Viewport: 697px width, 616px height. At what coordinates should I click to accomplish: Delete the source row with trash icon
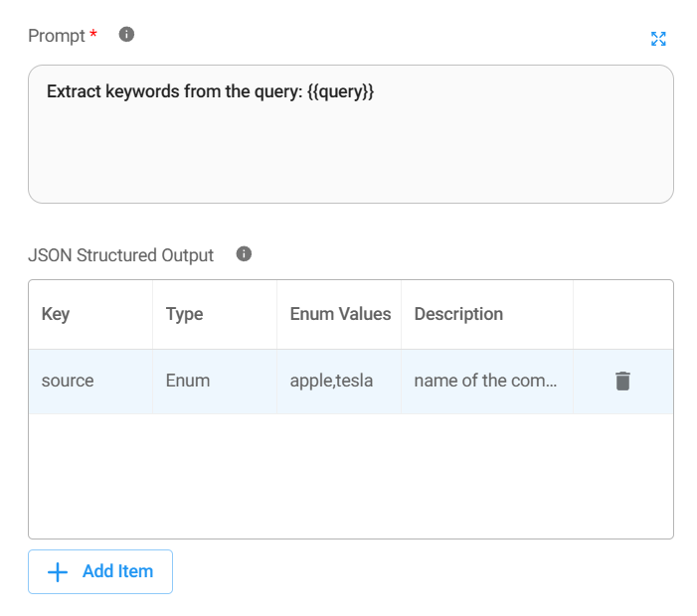point(622,381)
